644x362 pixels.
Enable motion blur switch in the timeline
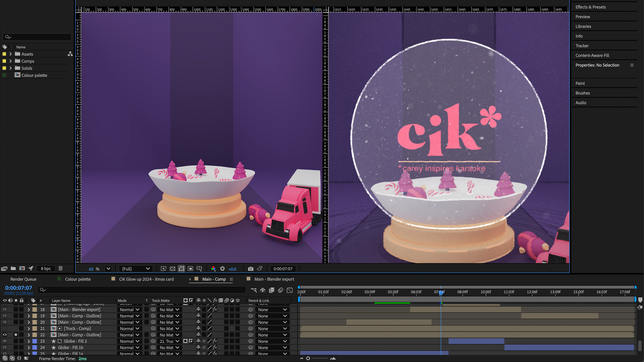[280, 290]
